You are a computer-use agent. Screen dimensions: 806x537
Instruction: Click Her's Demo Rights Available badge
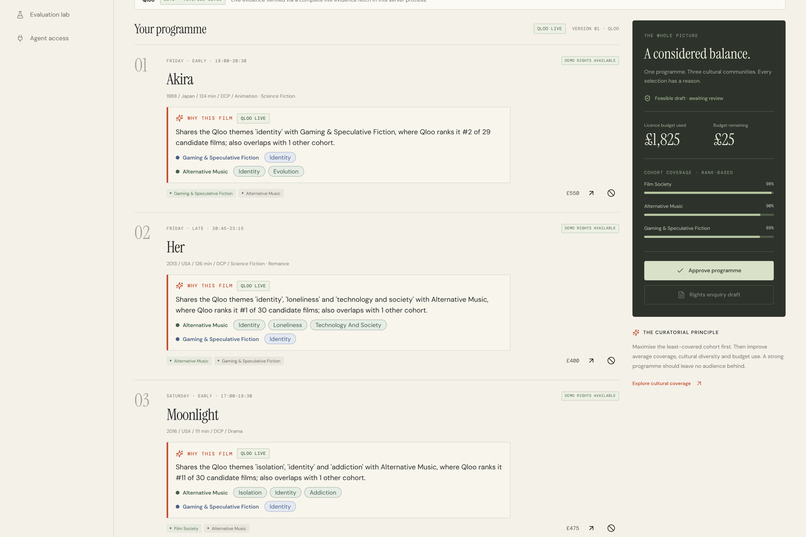[x=590, y=228]
